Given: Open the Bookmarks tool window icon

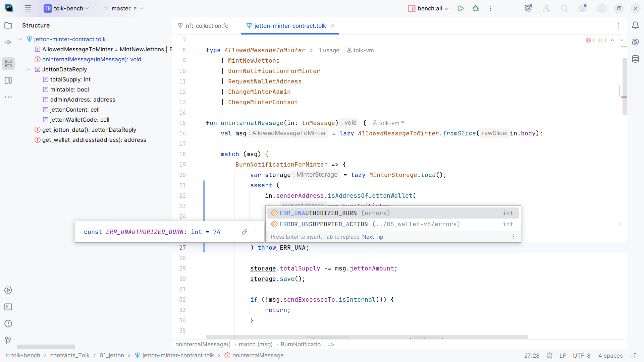Looking at the screenshot, I should pyautogui.click(x=8, y=80).
